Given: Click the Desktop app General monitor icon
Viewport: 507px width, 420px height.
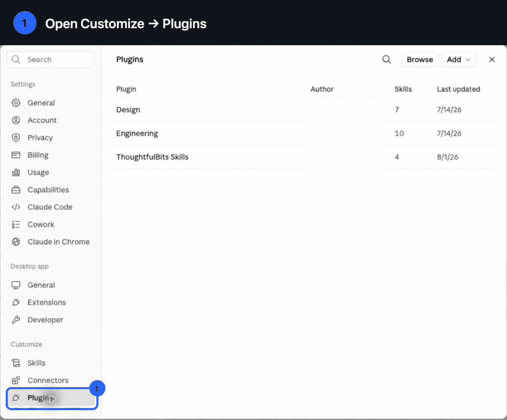Looking at the screenshot, I should tap(16, 285).
